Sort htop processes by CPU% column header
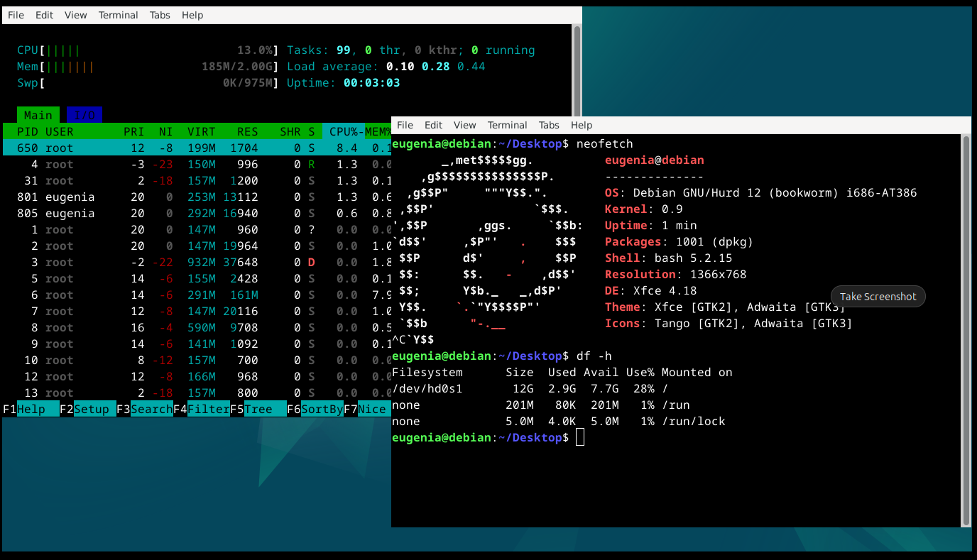 coord(344,131)
